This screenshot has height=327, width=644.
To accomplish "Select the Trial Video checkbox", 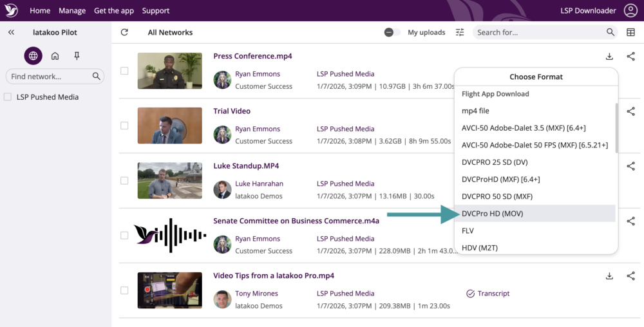I will [x=124, y=126].
